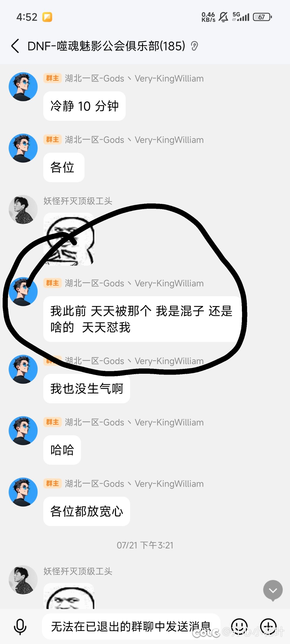
Task: Open the meme sticker image sent by 妖怪歼灭顶级工头
Action: [69, 239]
